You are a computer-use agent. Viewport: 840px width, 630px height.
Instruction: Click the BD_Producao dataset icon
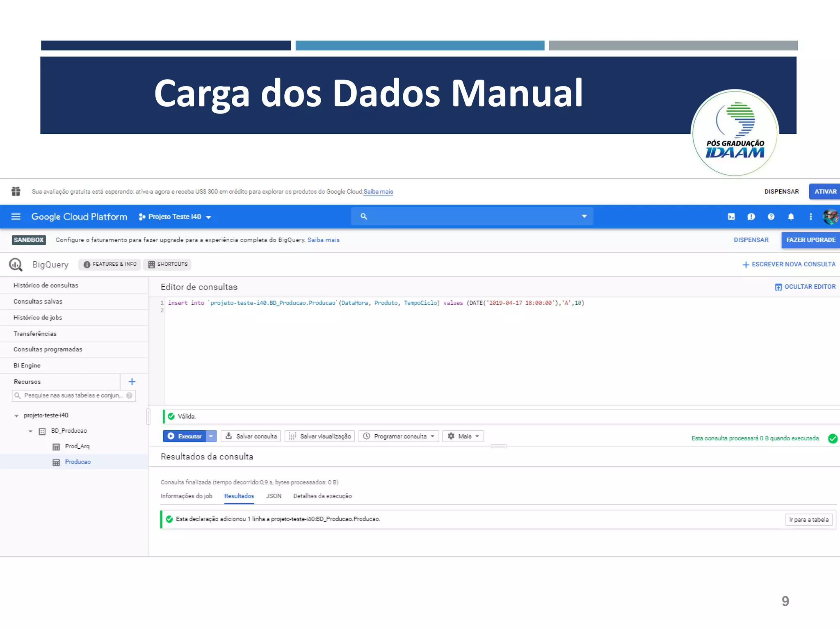pos(42,431)
